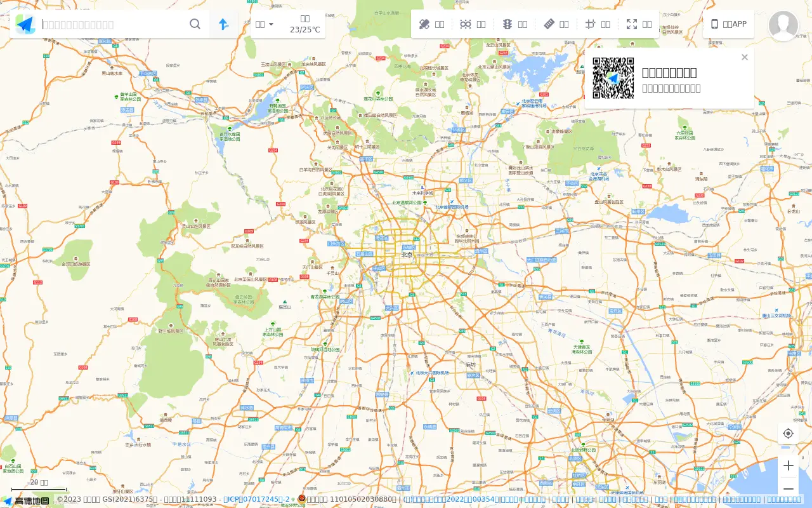The width and height of the screenshot is (812, 508).
Task: Click the 廊坊 city label on the map
Action: pos(470,364)
